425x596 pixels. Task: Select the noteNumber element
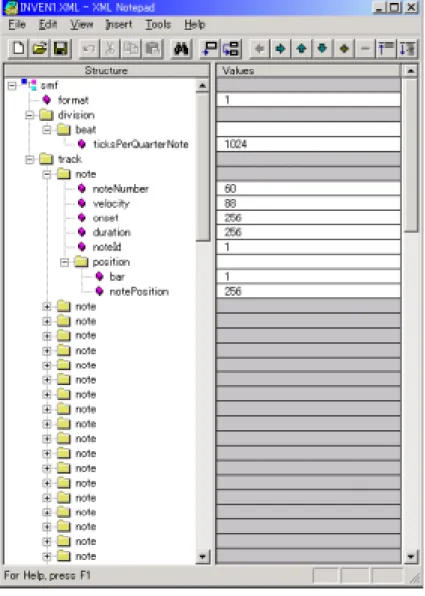click(121, 189)
